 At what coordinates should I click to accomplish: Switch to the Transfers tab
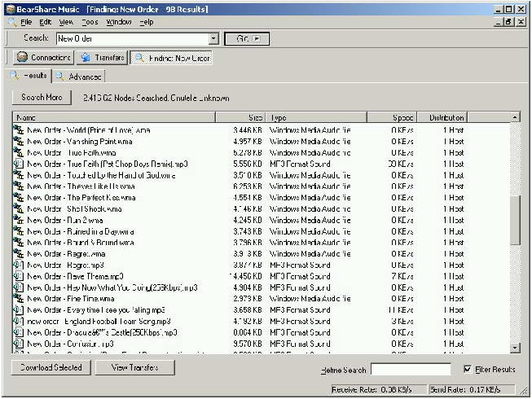[x=103, y=57]
